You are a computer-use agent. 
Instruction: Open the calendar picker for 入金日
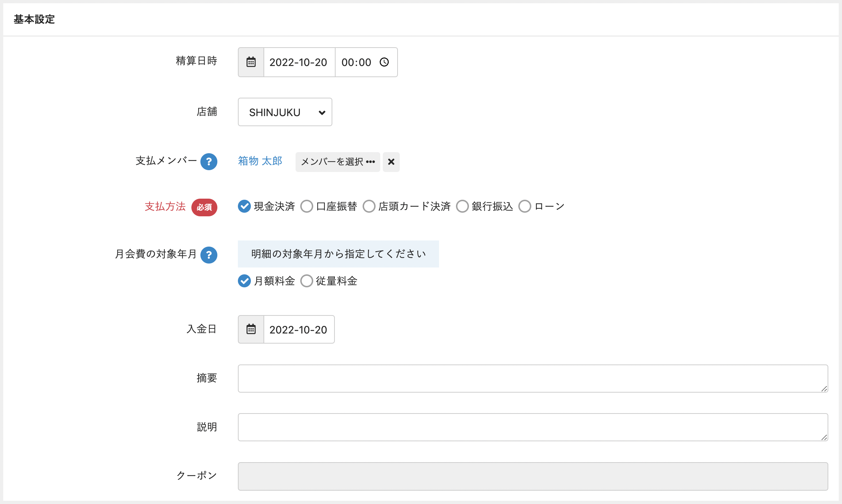251,329
